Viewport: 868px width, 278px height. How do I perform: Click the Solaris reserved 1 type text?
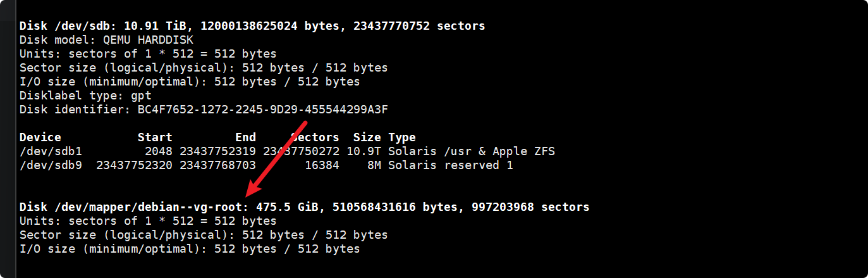(451, 165)
